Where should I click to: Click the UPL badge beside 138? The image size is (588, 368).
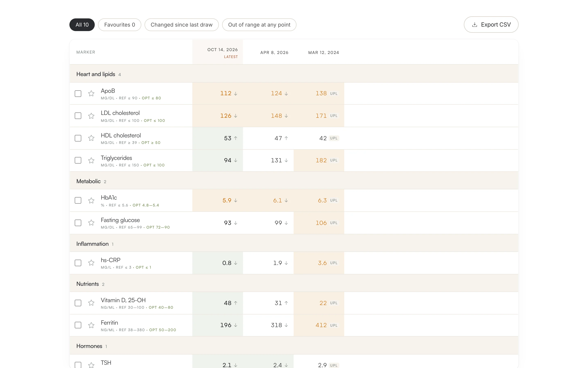pyautogui.click(x=334, y=93)
